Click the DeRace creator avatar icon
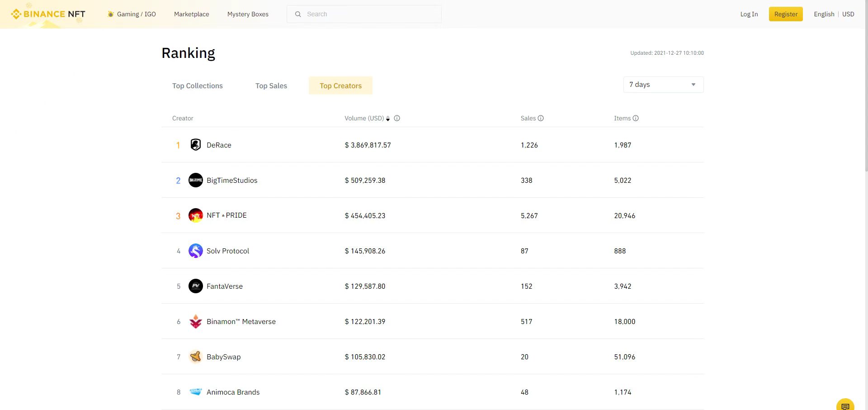868x410 pixels. (195, 145)
